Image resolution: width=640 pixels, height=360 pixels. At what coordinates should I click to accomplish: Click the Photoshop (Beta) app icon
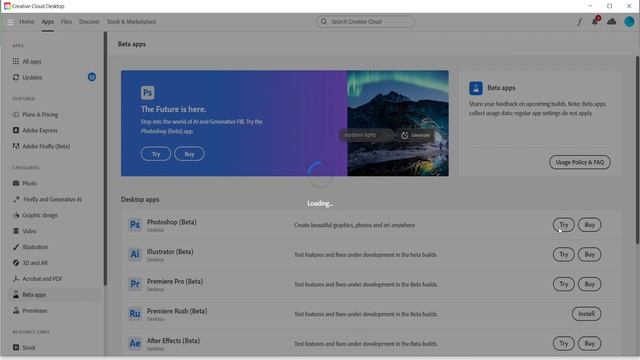coord(135,225)
